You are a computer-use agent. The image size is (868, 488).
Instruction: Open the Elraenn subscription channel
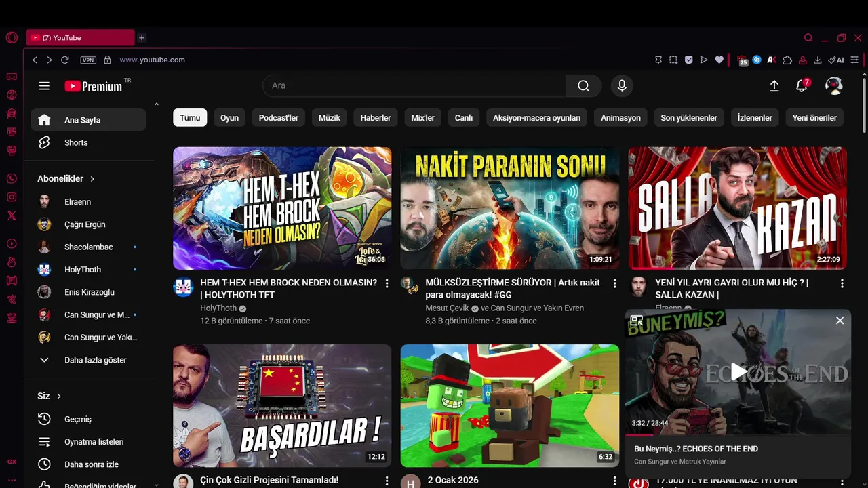tap(88, 201)
